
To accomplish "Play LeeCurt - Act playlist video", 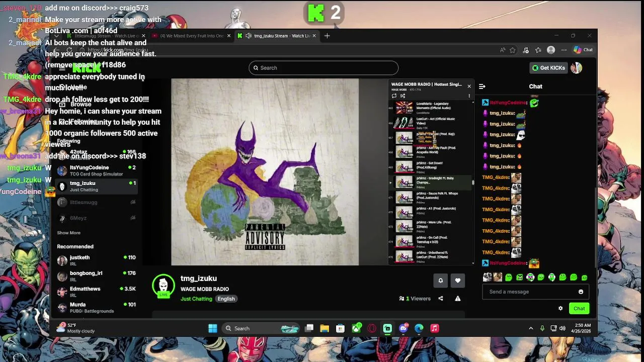I will [x=431, y=122].
